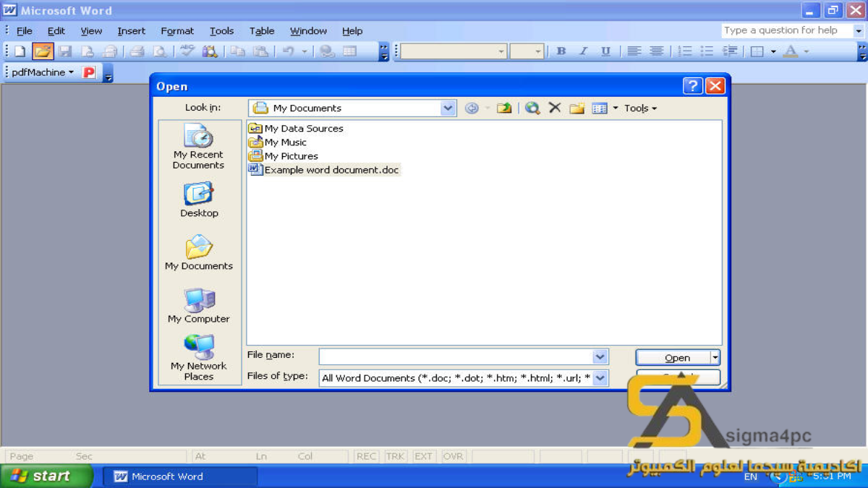
Task: Click the Insert Hyperlink toolbar icon
Action: coord(327,51)
